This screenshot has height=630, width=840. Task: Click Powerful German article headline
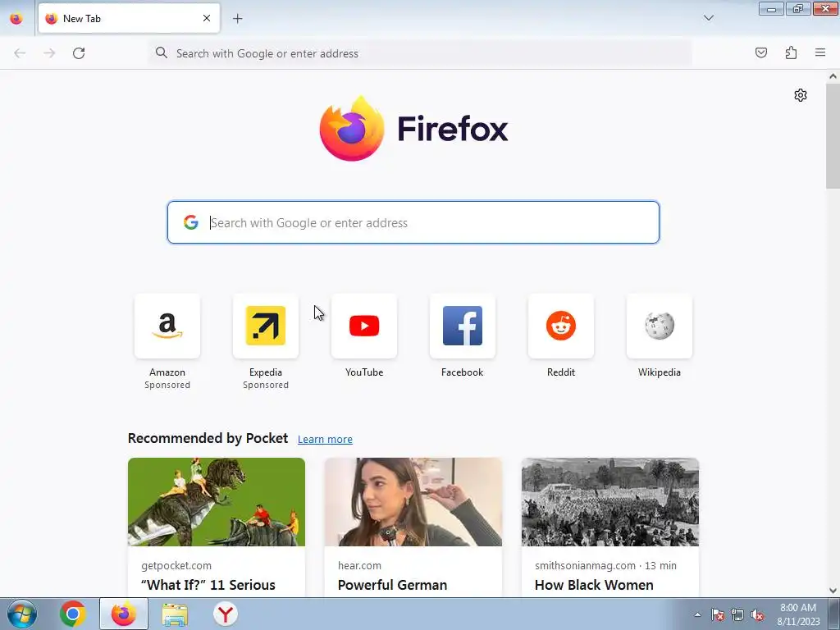click(x=392, y=585)
